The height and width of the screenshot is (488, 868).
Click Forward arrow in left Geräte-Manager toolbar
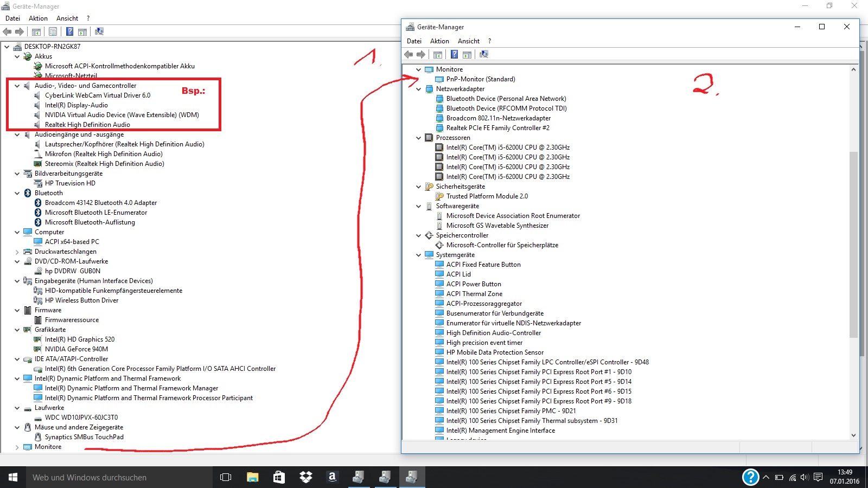tap(20, 31)
